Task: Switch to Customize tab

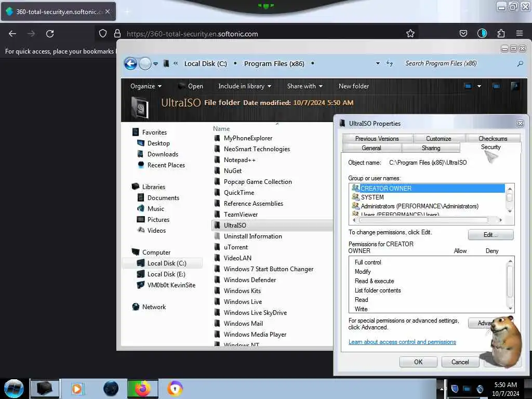Action: pyautogui.click(x=438, y=138)
